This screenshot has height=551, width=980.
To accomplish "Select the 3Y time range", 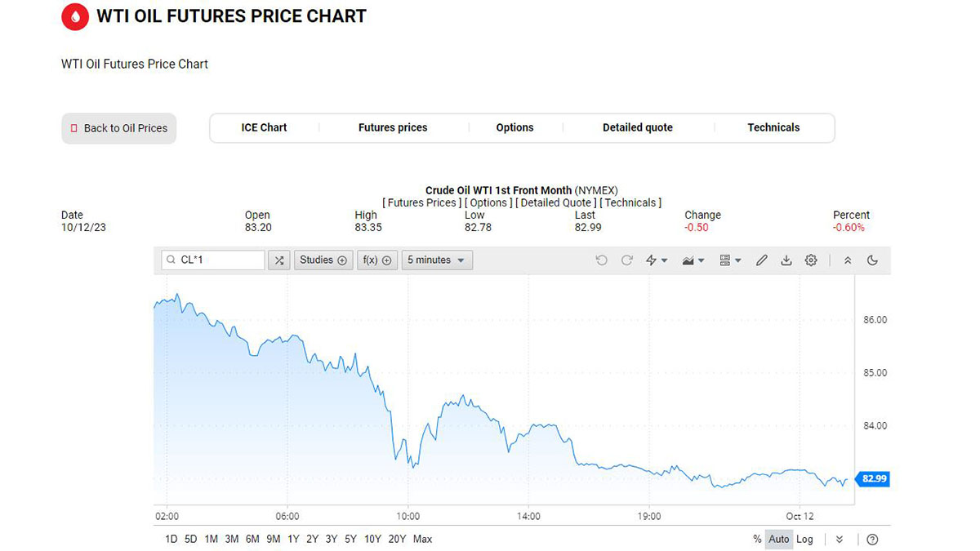I will pyautogui.click(x=332, y=540).
